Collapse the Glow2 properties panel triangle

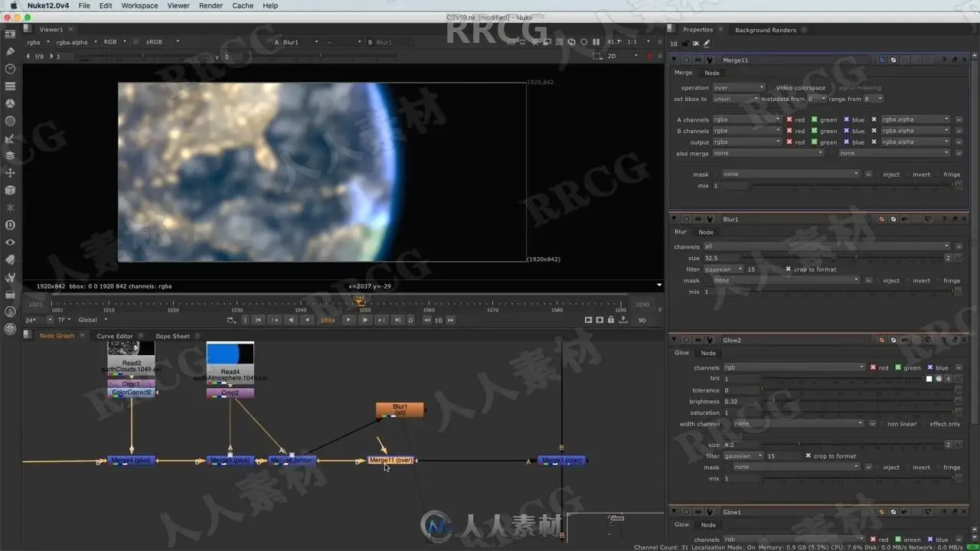674,340
